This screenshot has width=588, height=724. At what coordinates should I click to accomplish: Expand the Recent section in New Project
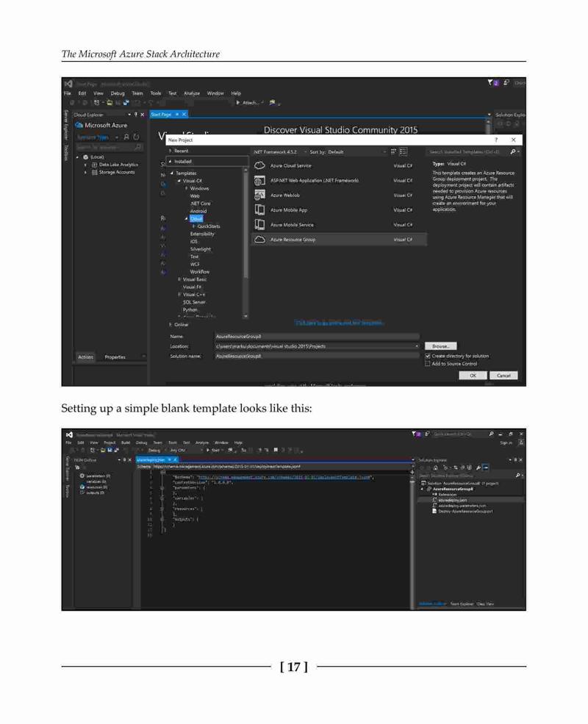tap(171, 151)
